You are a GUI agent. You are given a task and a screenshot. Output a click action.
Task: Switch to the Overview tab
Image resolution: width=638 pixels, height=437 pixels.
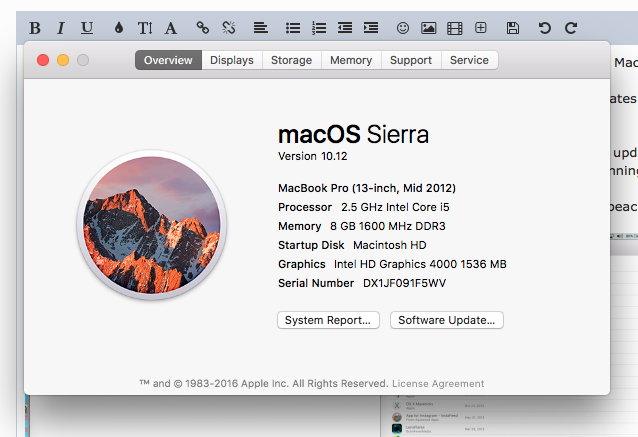168,60
